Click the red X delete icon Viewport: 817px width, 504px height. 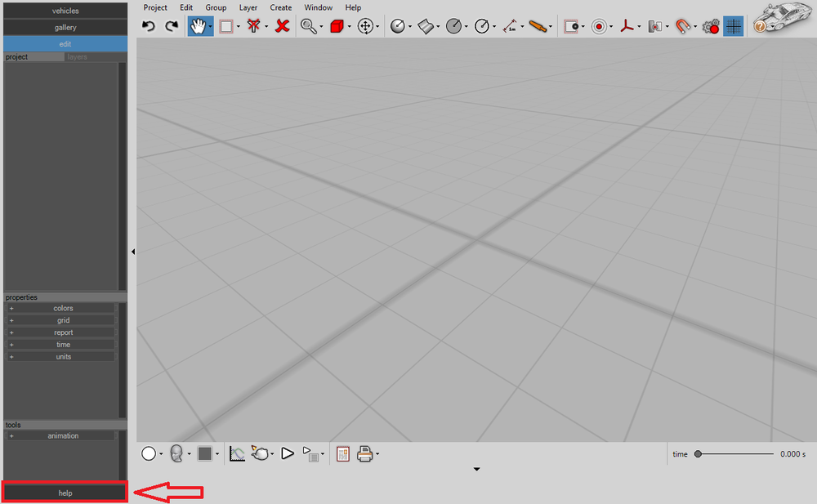point(282,26)
